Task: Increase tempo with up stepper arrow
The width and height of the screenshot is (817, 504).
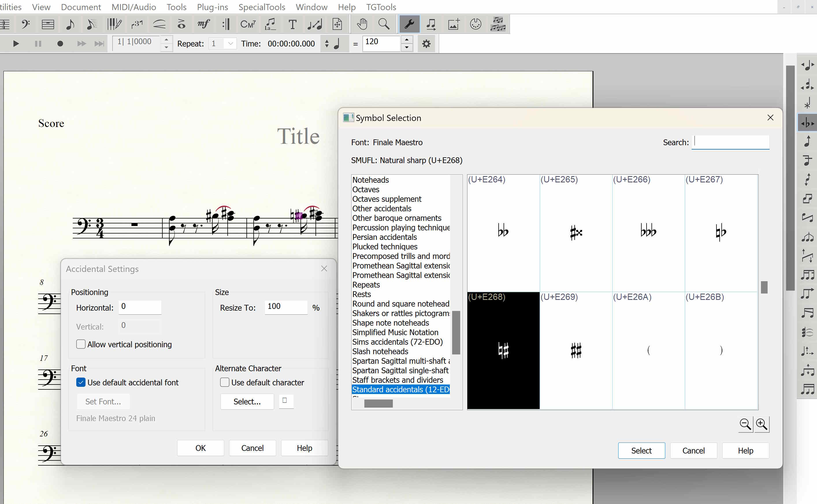Action: click(406, 40)
